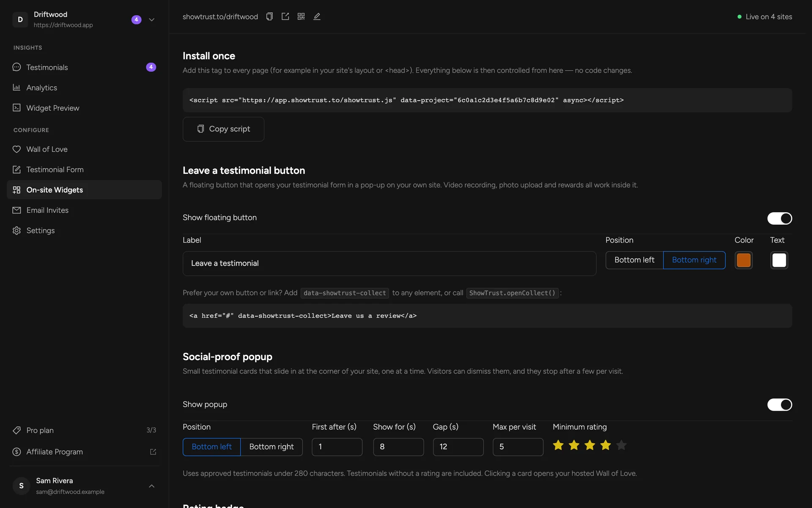Click the Settings gear icon
Screen dimensions: 812x508
16,230
